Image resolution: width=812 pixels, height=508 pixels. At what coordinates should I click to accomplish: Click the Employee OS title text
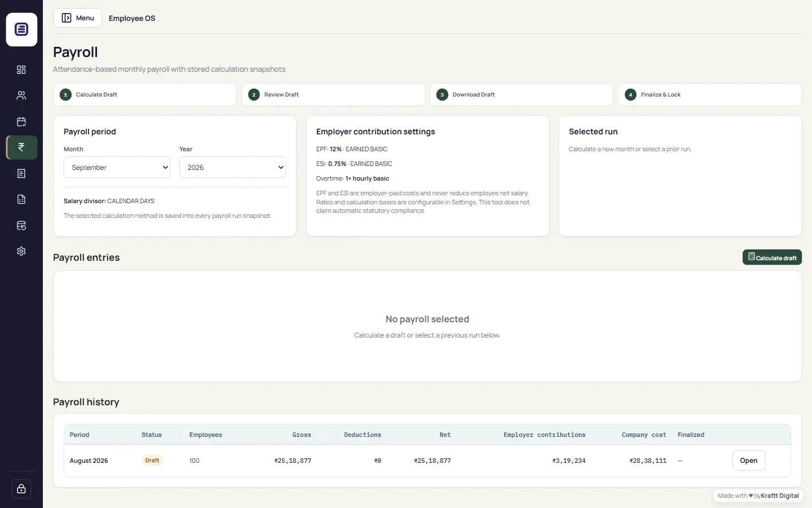pyautogui.click(x=132, y=18)
